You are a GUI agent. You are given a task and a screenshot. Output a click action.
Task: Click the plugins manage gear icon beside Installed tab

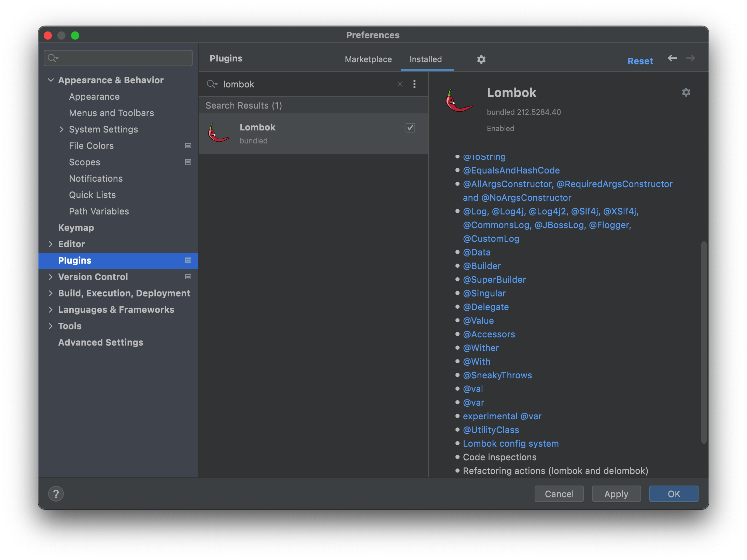[x=481, y=59]
